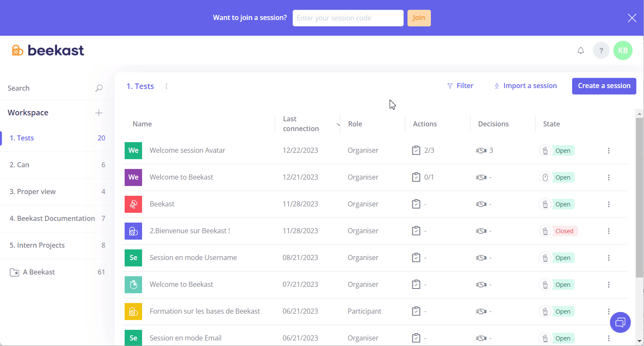
Task: Open more options for Session en mode Username
Action: (609, 258)
